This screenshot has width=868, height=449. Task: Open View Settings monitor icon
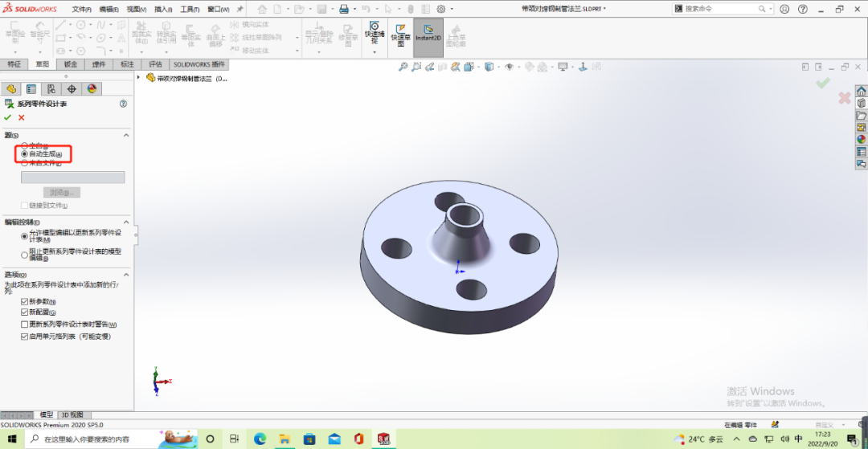(x=563, y=67)
